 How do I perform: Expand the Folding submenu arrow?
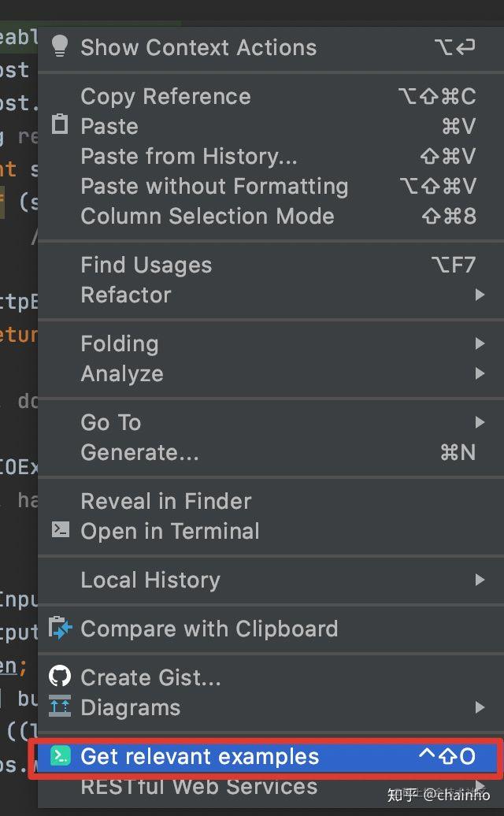[480, 343]
